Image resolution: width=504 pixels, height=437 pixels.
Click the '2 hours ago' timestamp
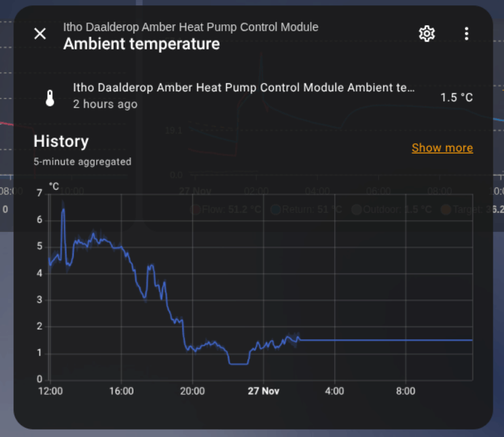click(105, 104)
